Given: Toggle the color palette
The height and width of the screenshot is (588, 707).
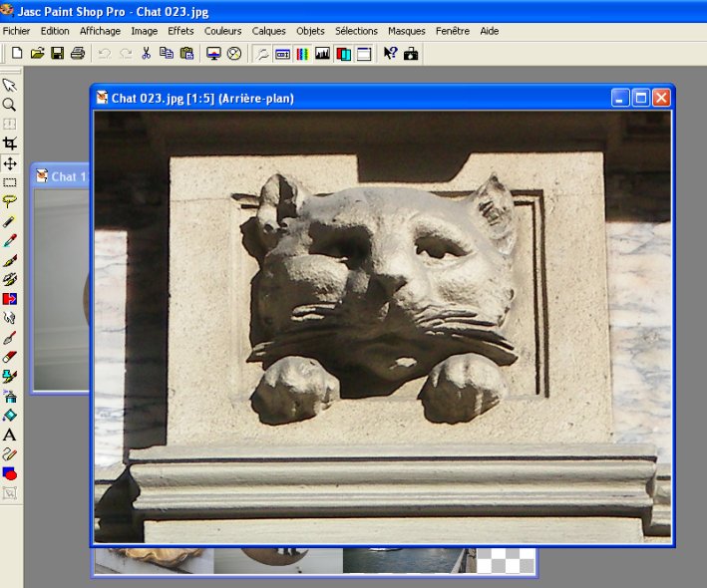Looking at the screenshot, I should point(302,54).
